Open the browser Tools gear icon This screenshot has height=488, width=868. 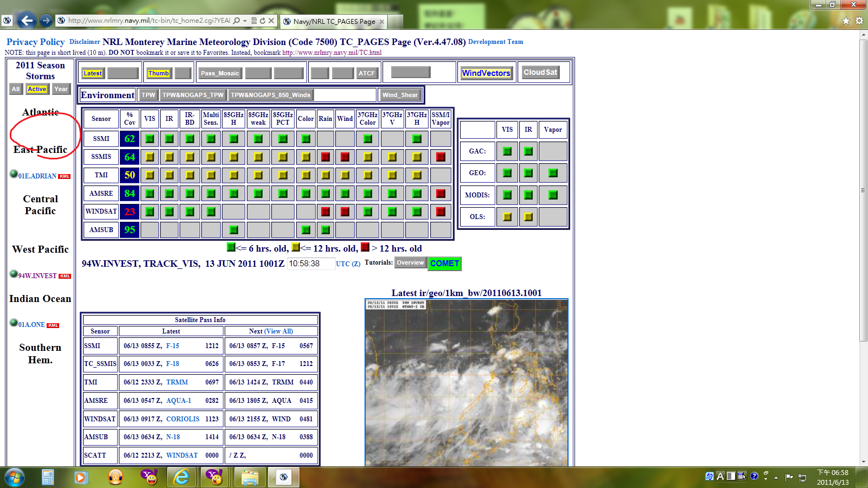point(859,21)
